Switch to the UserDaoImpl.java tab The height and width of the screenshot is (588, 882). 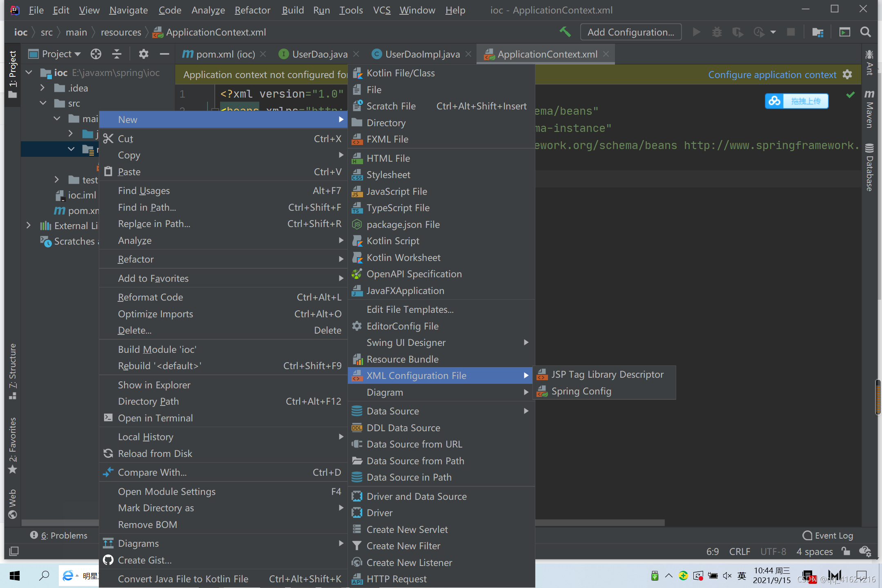(422, 54)
